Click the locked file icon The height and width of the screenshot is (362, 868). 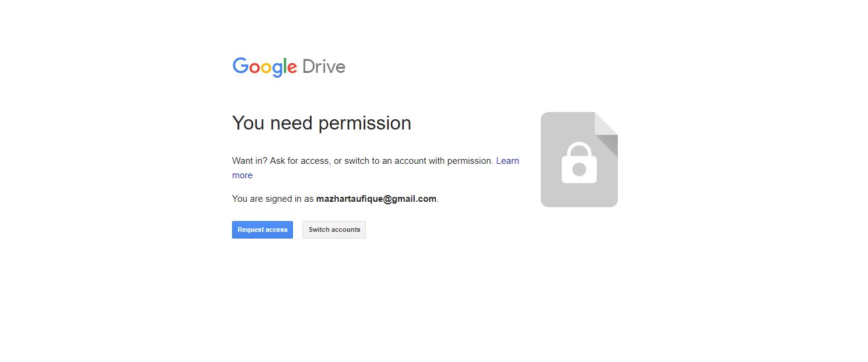(x=579, y=160)
